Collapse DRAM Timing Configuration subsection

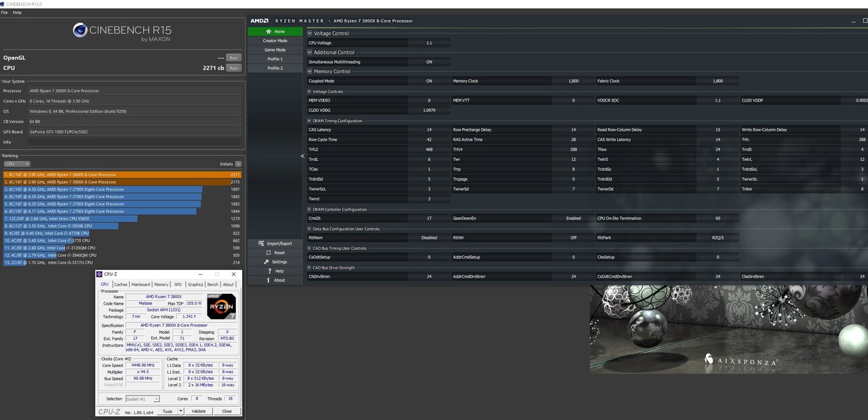click(310, 121)
